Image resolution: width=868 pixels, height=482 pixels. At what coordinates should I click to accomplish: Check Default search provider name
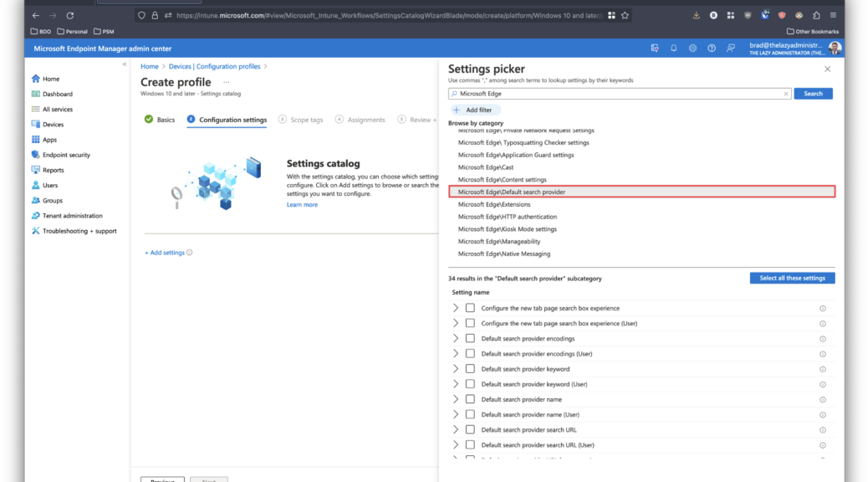tap(470, 399)
